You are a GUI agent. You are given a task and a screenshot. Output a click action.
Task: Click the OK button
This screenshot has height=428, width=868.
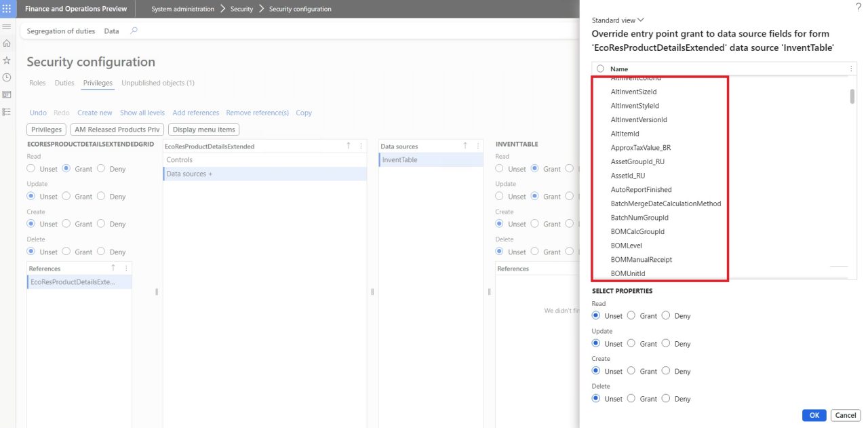[x=814, y=415]
